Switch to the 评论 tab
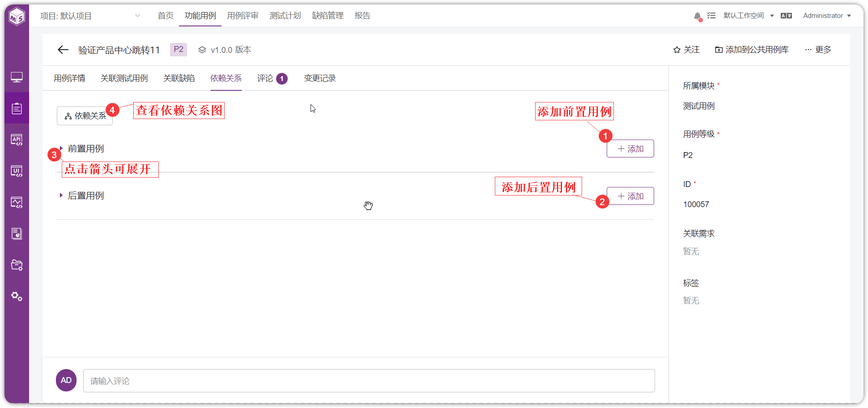 pos(272,78)
